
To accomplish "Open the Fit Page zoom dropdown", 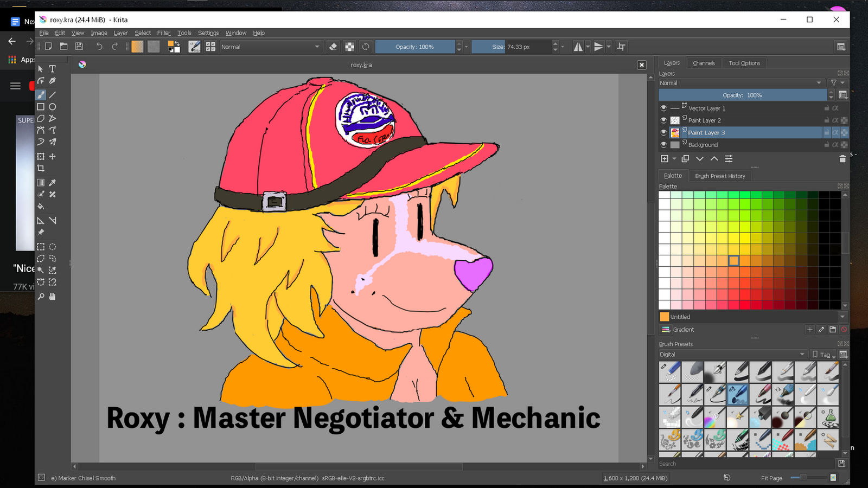I will click(771, 478).
